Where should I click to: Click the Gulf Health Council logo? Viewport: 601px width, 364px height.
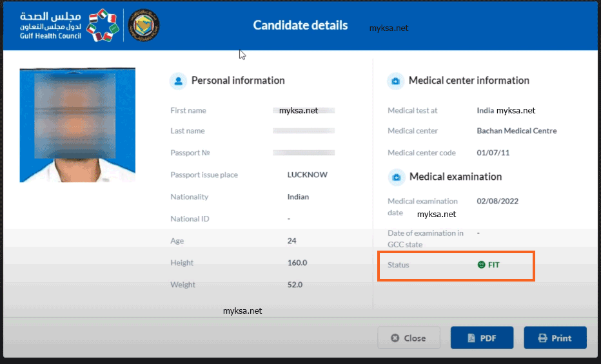[70, 25]
